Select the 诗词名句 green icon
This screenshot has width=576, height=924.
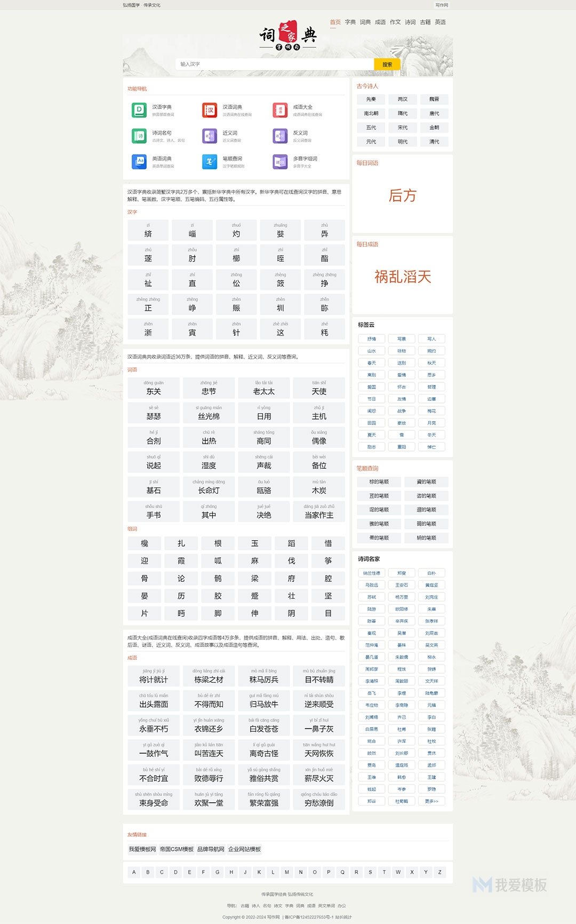pos(139,136)
